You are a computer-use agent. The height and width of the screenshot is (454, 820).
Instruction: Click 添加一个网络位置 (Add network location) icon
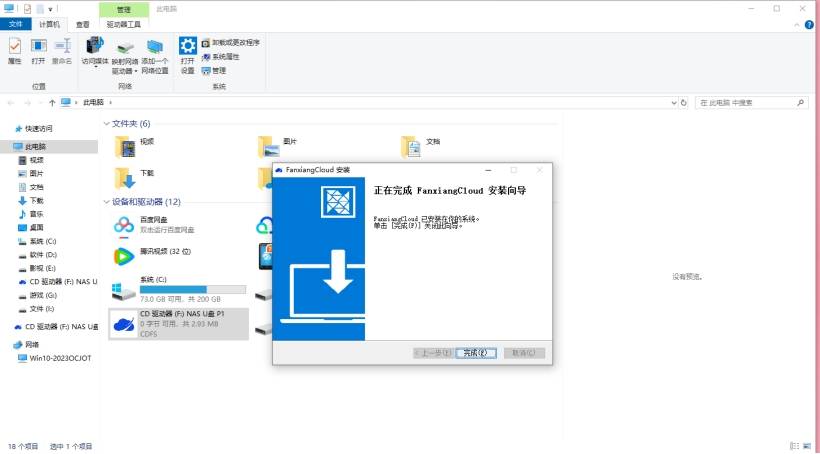(x=154, y=52)
